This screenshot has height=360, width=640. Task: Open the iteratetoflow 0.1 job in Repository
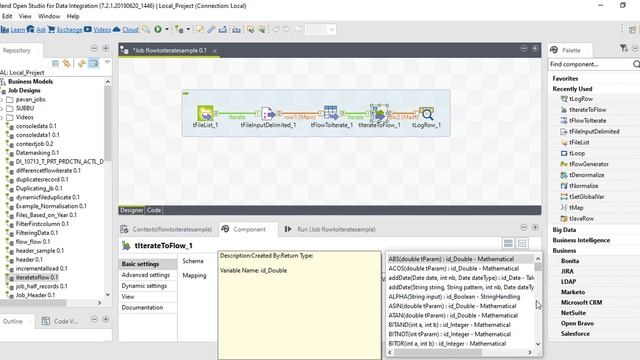point(37,277)
